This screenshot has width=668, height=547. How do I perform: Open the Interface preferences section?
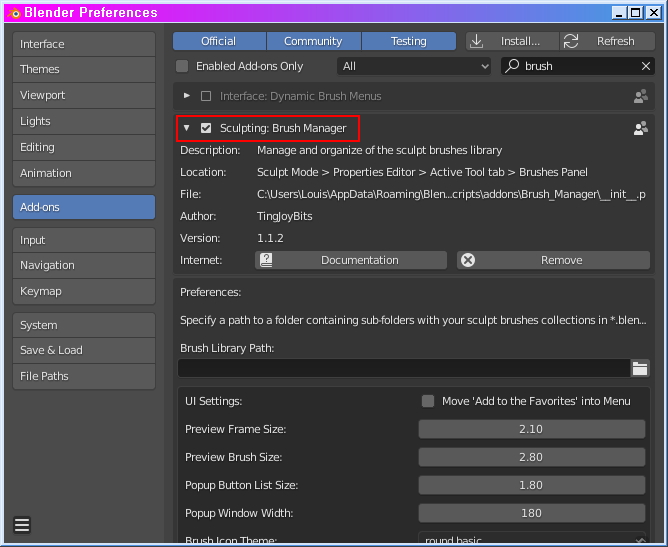(x=84, y=44)
